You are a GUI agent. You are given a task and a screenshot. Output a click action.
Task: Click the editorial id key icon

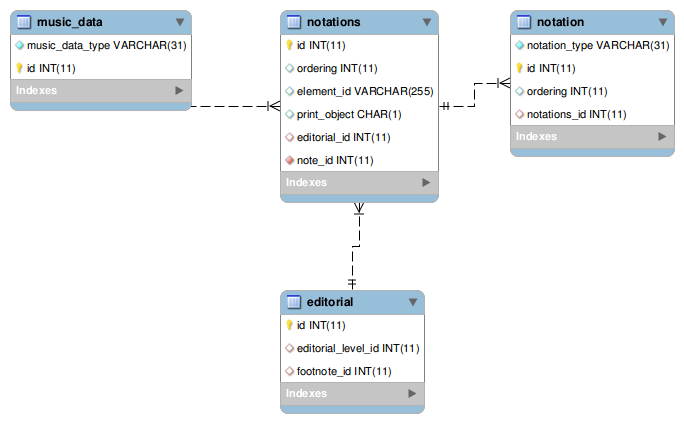(290, 325)
